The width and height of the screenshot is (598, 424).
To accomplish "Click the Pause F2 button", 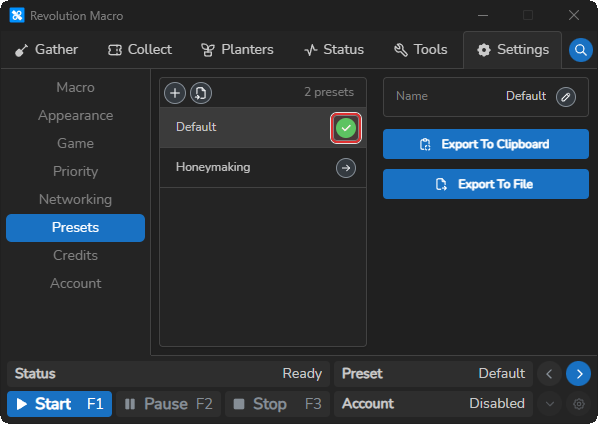I will pos(168,404).
